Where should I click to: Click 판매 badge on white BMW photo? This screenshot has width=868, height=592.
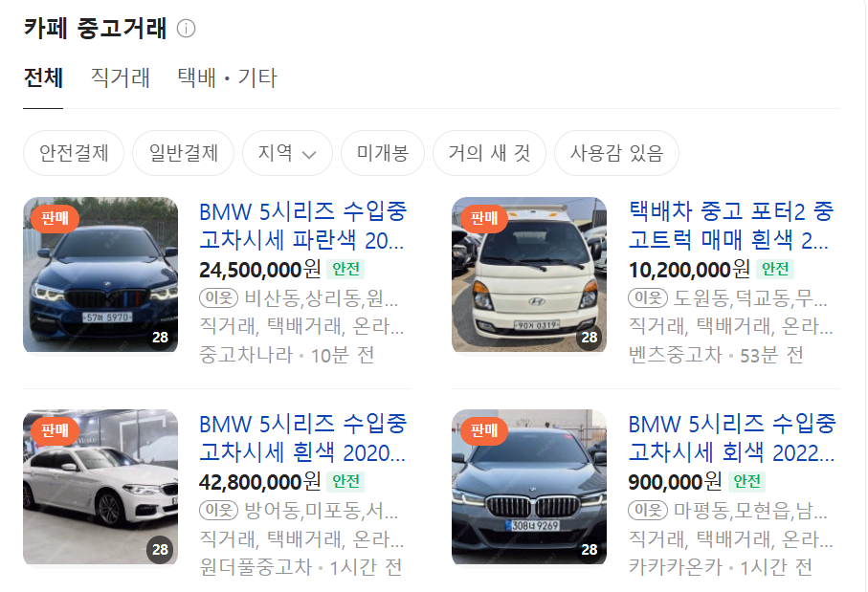coord(55,430)
